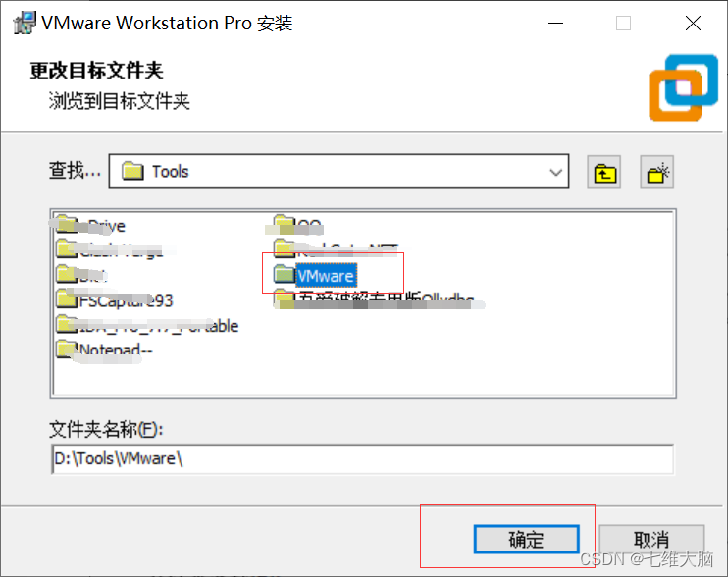Click the VMware installer title bar icon
This screenshot has width=728, height=577.
coord(25,23)
